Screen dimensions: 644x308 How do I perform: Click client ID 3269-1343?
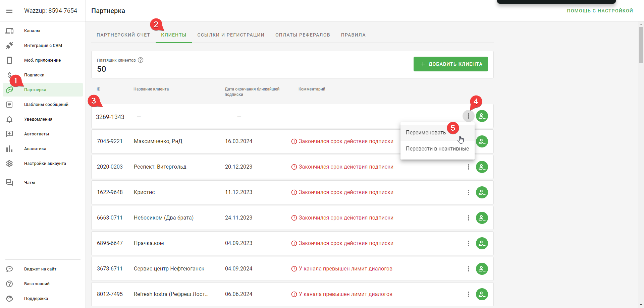110,117
